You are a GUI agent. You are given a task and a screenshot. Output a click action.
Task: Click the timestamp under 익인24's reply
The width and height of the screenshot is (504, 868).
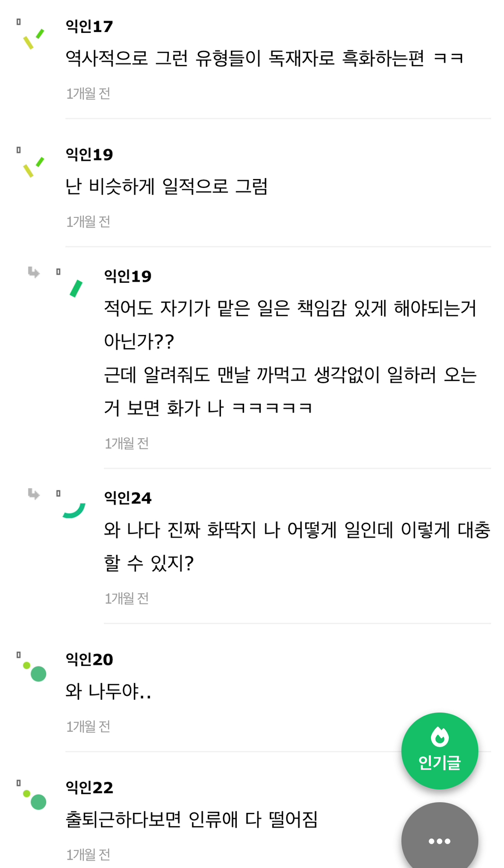[126, 598]
